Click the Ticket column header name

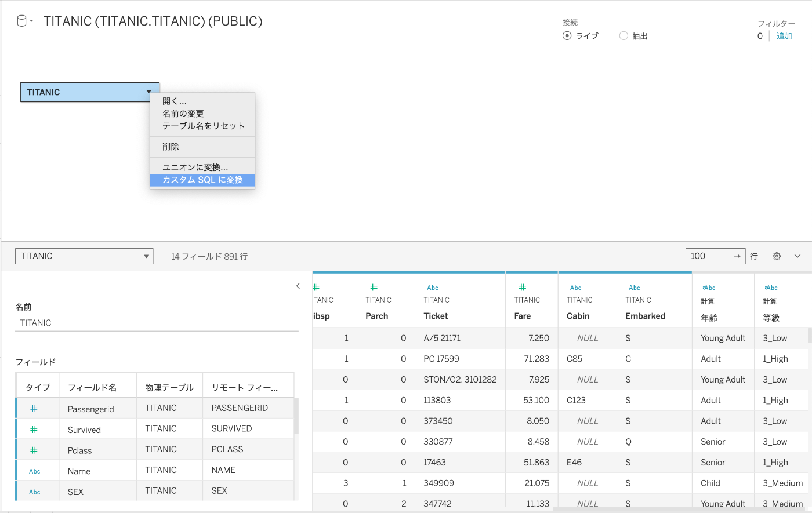click(x=436, y=316)
